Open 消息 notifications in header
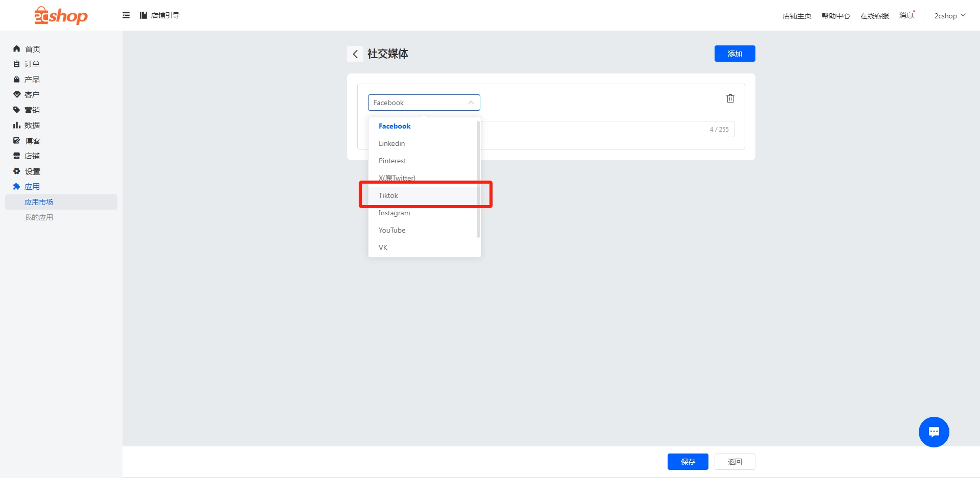This screenshot has height=478, width=980. (x=906, y=15)
